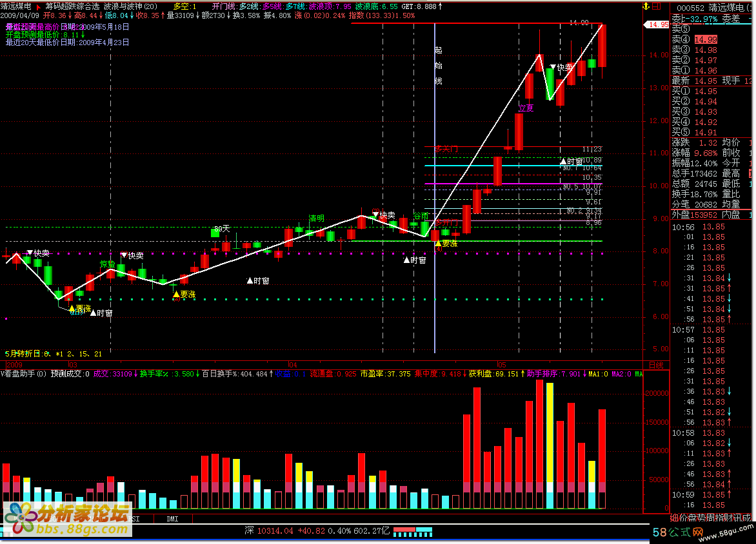Screen dimensions: 756x544
Task: Click the 000552 靖远煤电 stock title
Action: (x=713, y=8)
